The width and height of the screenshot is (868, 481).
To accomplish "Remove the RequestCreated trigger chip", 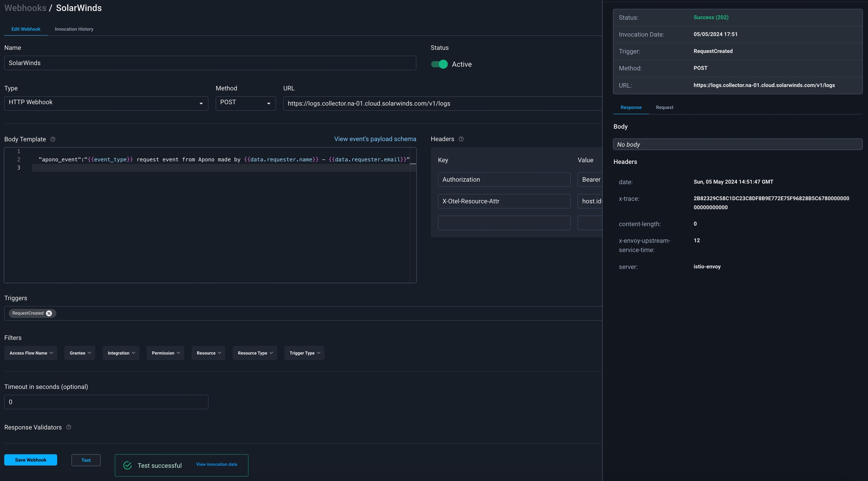I will (49, 313).
